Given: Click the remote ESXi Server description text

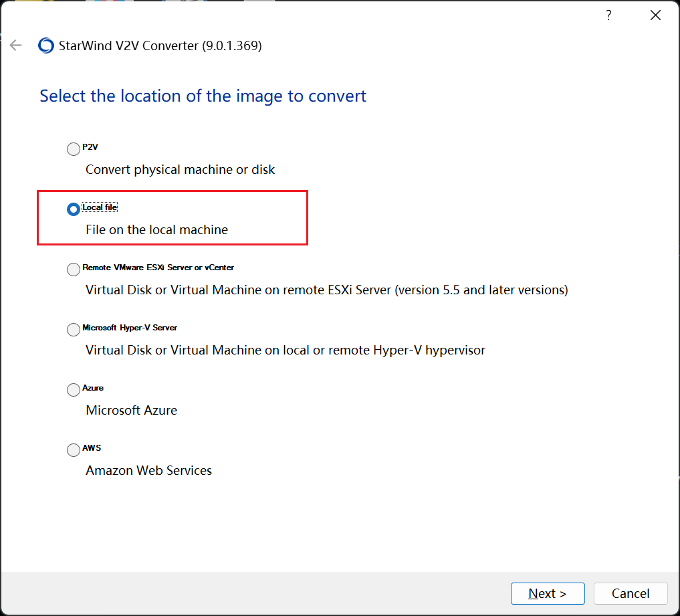Looking at the screenshot, I should [326, 290].
